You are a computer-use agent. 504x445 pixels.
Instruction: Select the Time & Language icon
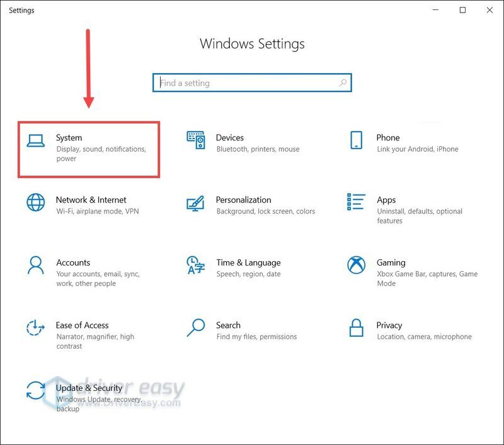click(x=196, y=265)
